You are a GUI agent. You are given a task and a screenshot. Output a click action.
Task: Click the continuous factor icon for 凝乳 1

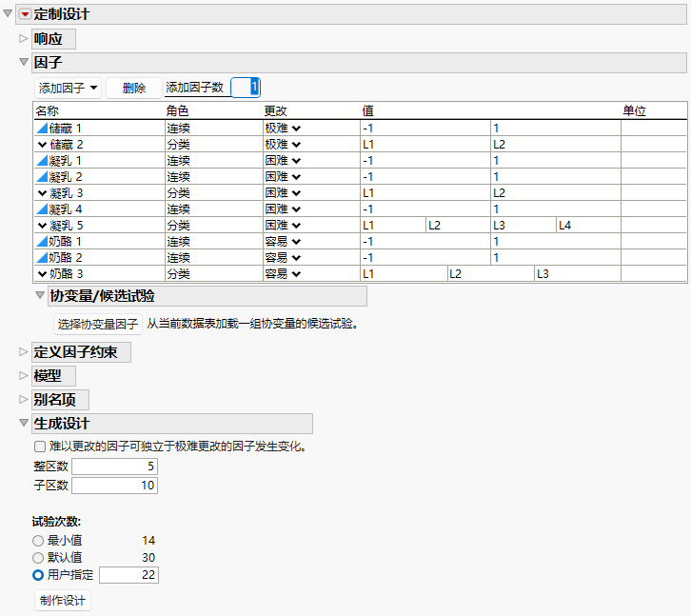42,161
